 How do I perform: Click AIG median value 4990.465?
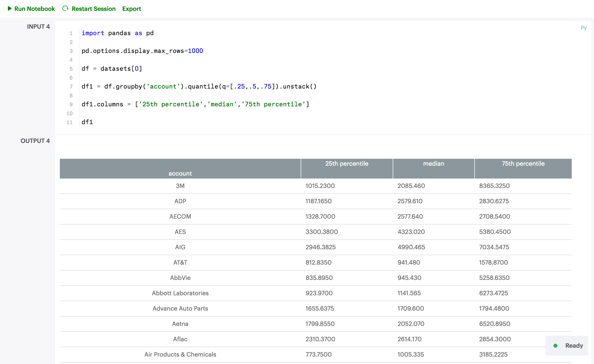pyautogui.click(x=411, y=247)
